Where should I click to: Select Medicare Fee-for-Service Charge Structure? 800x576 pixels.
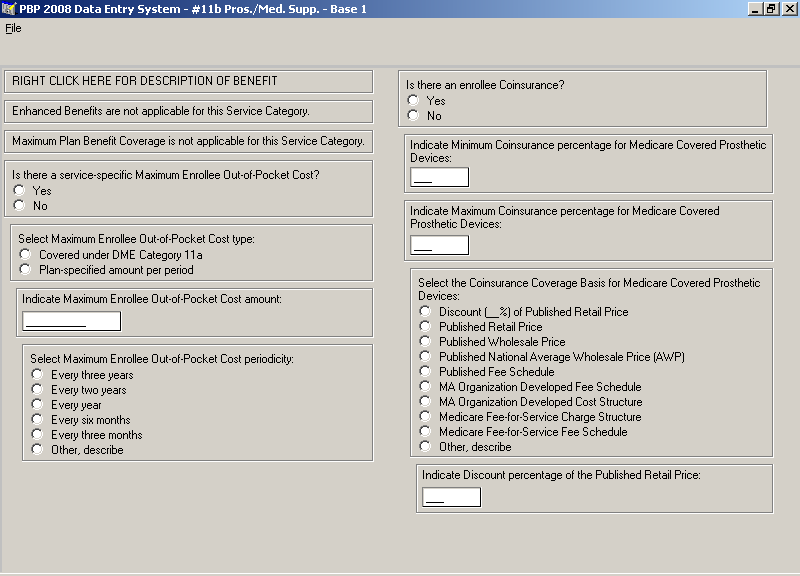[426, 417]
